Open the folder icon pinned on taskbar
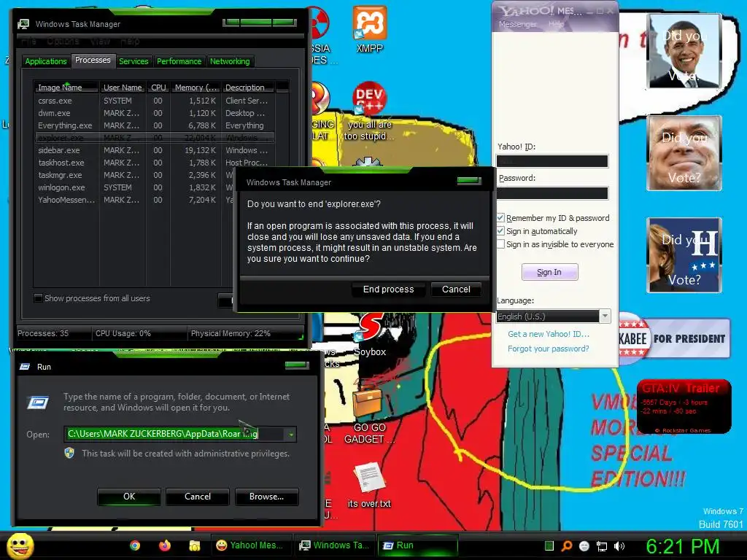This screenshot has height=560, width=747. pos(194,545)
